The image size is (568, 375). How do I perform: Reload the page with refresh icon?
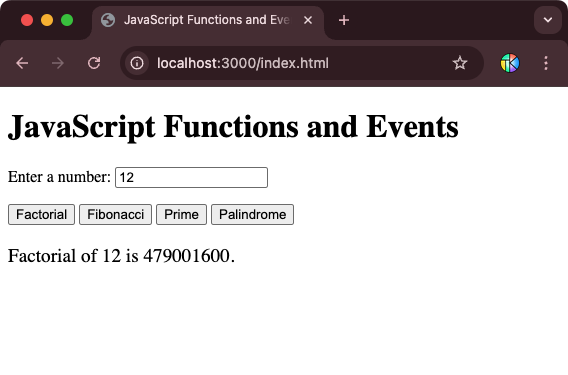[x=94, y=63]
